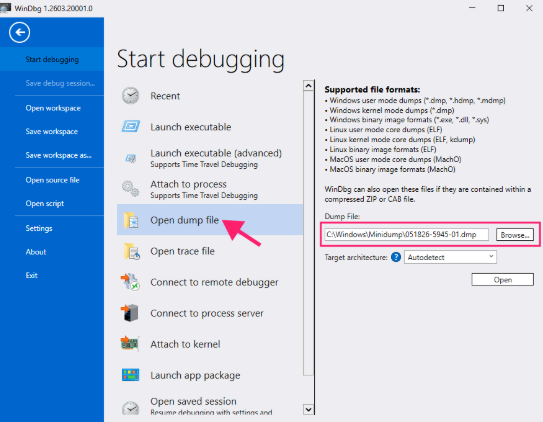This screenshot has height=422, width=543.
Task: Select the Recent clock icon
Action: [x=131, y=96]
